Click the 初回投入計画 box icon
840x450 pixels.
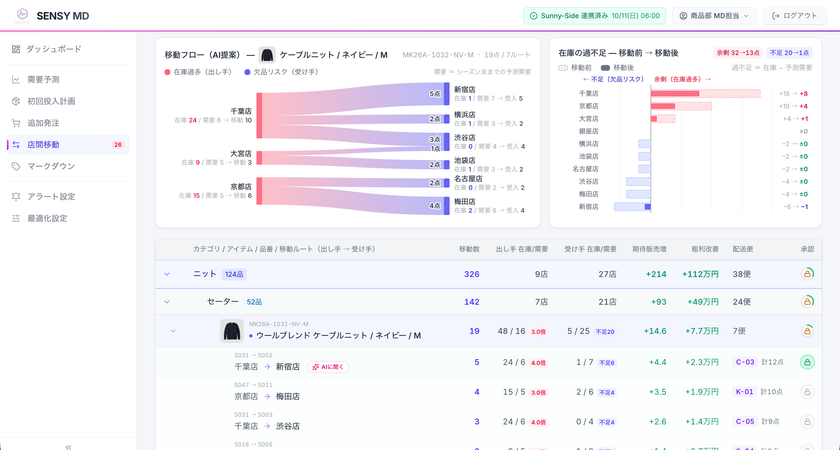[x=16, y=101]
